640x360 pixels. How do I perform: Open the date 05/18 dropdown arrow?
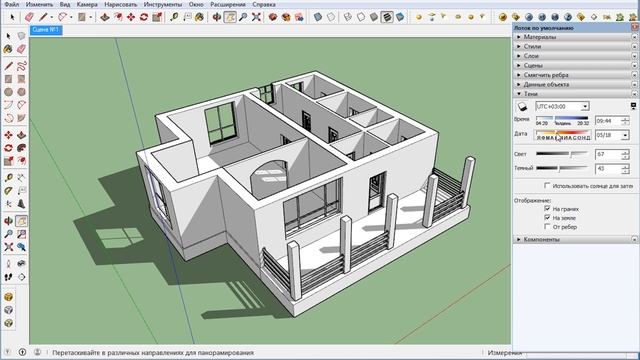click(625, 135)
